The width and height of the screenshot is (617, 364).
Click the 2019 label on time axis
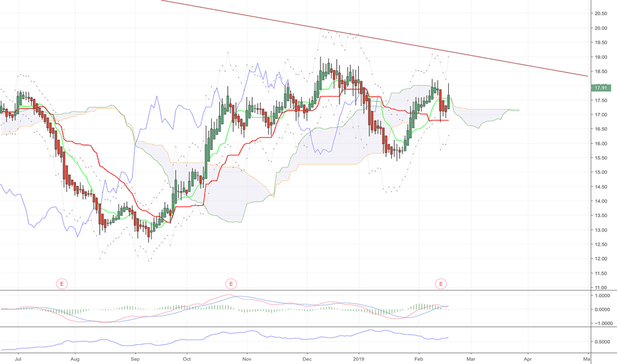358,359
